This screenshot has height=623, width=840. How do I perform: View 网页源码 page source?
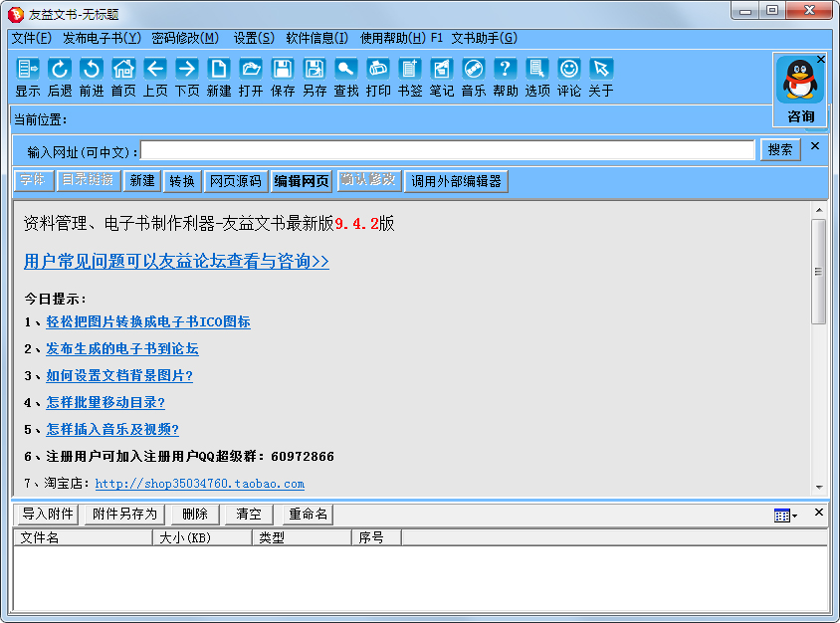[x=236, y=181]
